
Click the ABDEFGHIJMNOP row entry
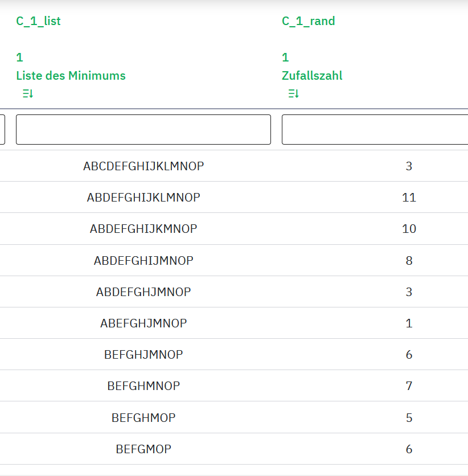tap(143, 261)
